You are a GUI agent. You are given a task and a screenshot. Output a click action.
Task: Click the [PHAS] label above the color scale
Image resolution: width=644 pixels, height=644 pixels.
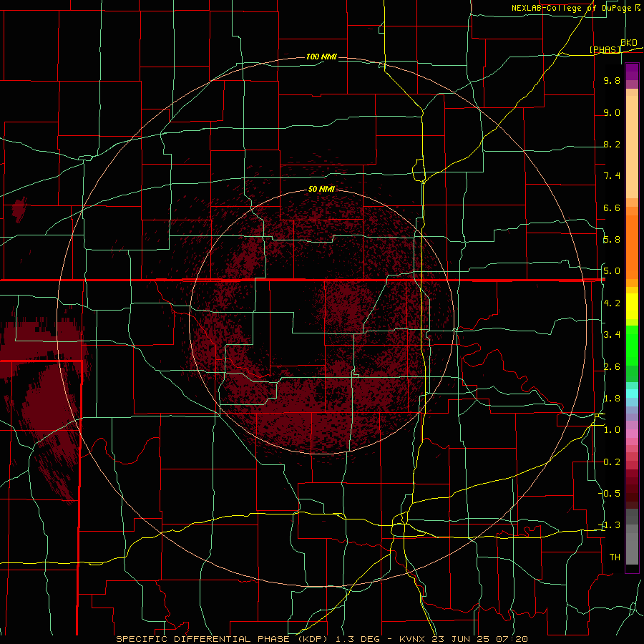pos(605,49)
